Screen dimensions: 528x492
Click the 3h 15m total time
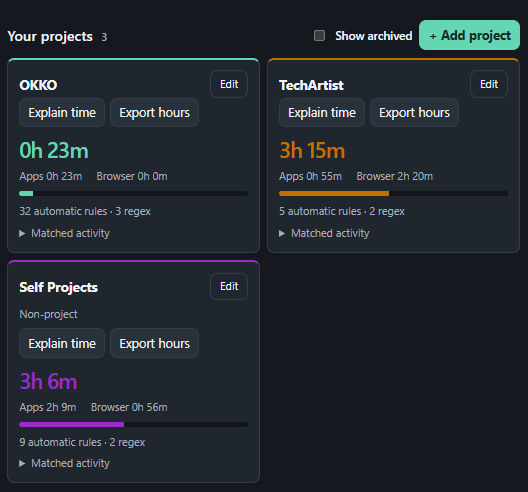pos(312,150)
